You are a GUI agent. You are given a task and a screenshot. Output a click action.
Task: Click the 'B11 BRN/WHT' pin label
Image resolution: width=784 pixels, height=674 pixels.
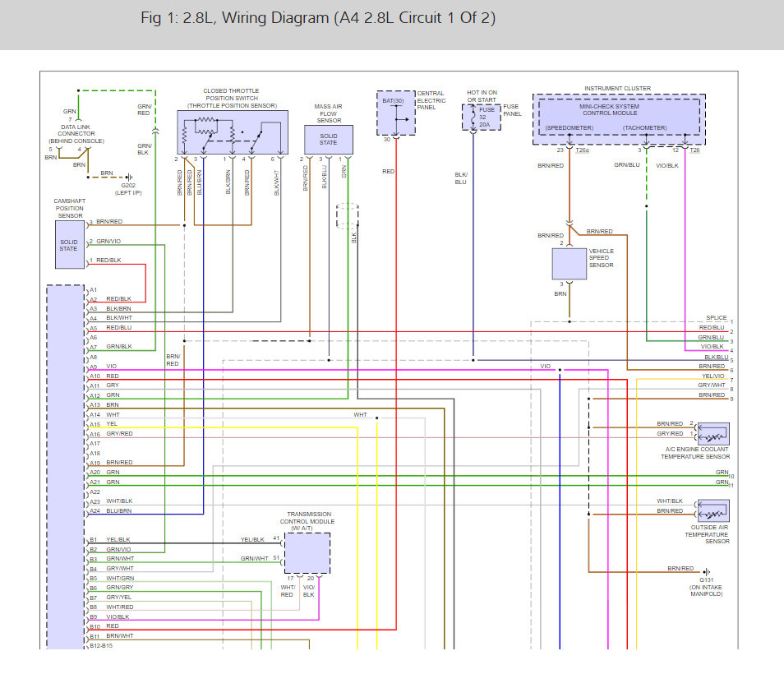click(x=112, y=636)
